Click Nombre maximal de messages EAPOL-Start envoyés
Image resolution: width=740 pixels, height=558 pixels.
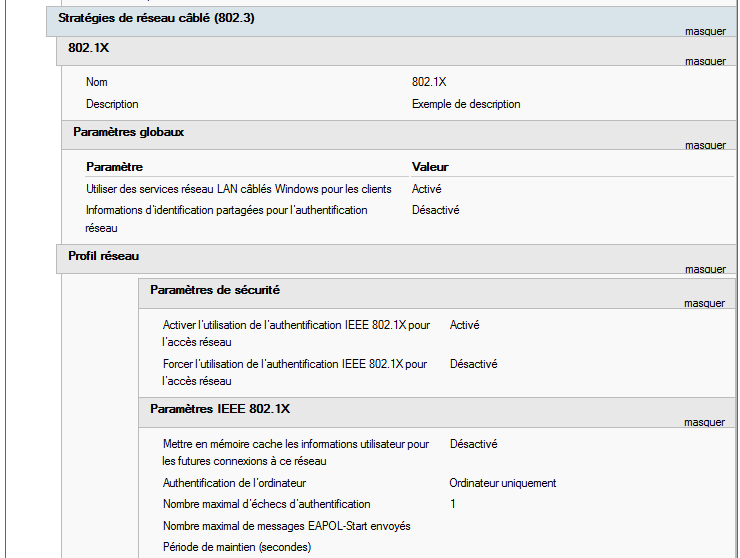click(x=286, y=526)
